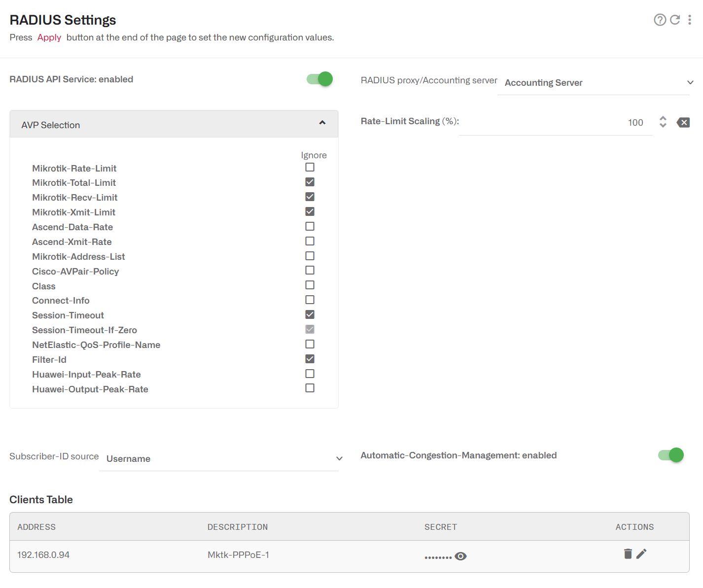Screen dimensions: 703x588
Task: Check Ignore for Mikrotik-Rate-Limit
Action: pyautogui.click(x=310, y=167)
